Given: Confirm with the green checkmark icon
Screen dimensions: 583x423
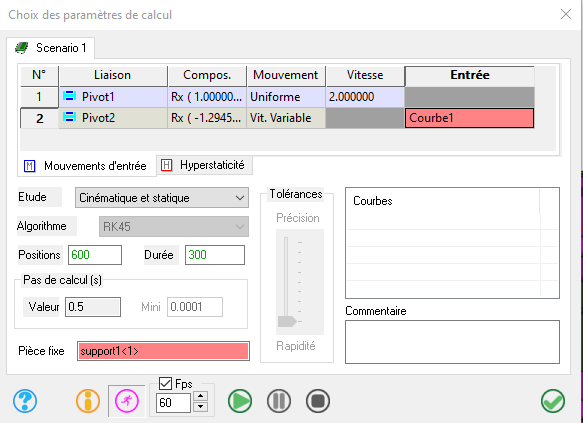Looking at the screenshot, I should click(553, 401).
